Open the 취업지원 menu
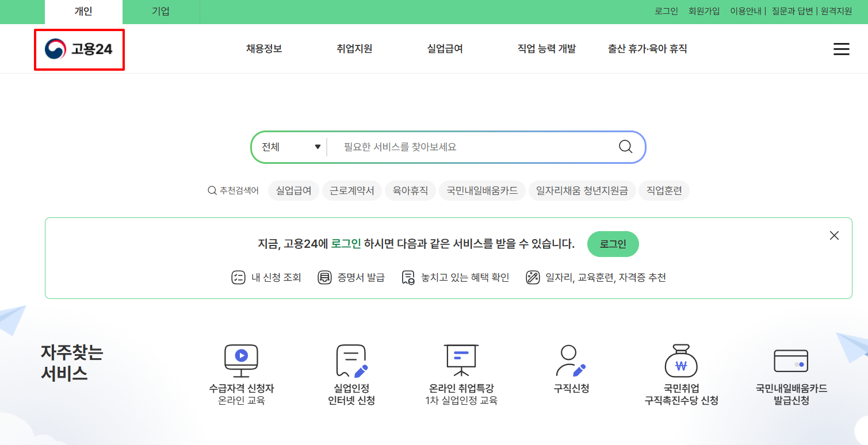 pyautogui.click(x=354, y=49)
